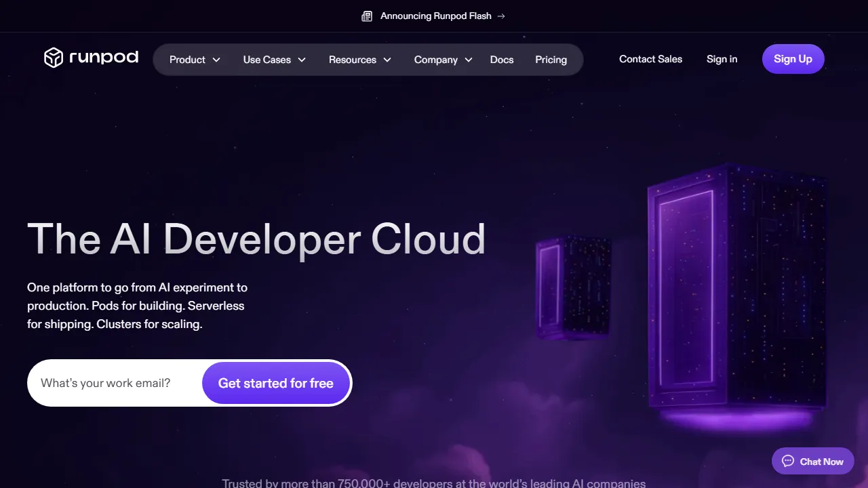Click the 'Trusted by more than 750,000+ developers' text
This screenshot has width=868, height=488.
point(434,483)
